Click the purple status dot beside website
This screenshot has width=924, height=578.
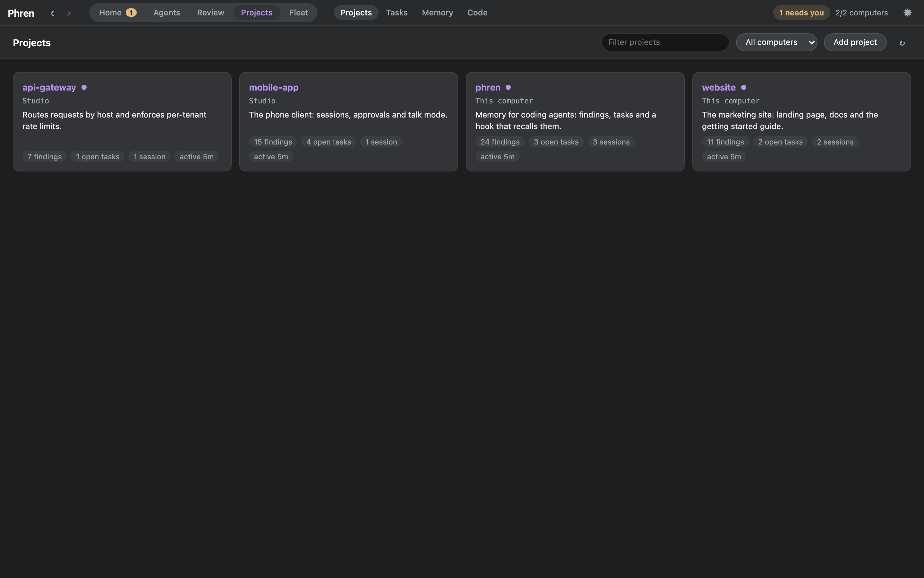[743, 87]
